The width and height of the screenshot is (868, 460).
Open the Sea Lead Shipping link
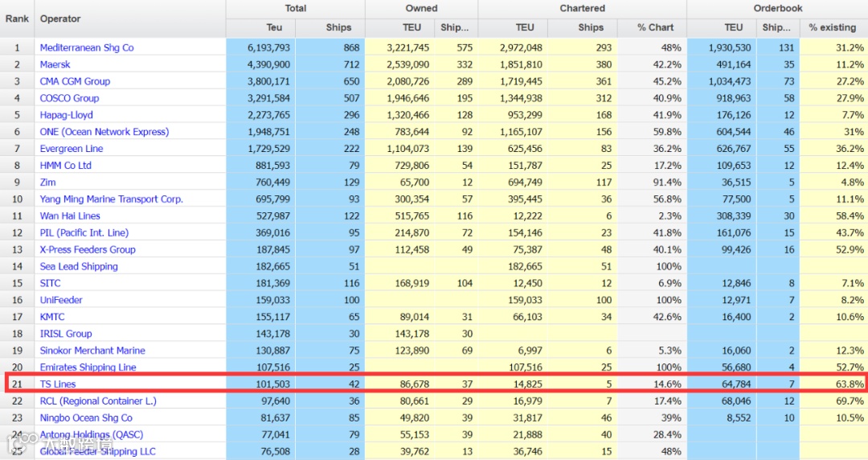(x=79, y=266)
